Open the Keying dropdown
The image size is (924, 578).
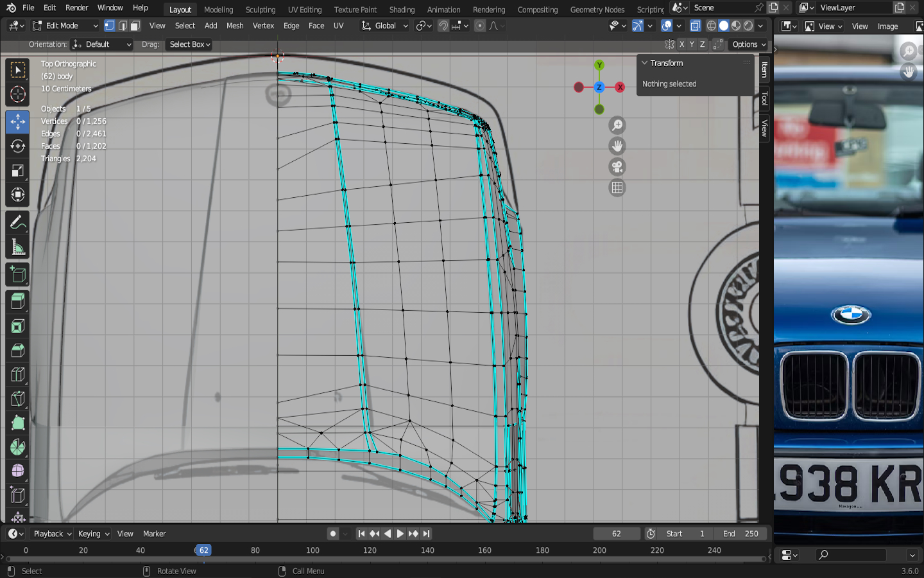pos(93,534)
